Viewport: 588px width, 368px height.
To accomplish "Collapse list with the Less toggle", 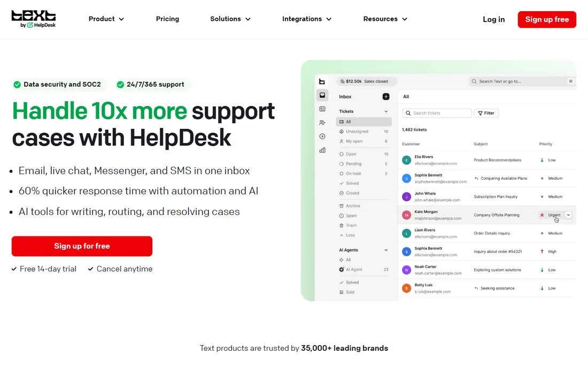I will click(x=347, y=235).
